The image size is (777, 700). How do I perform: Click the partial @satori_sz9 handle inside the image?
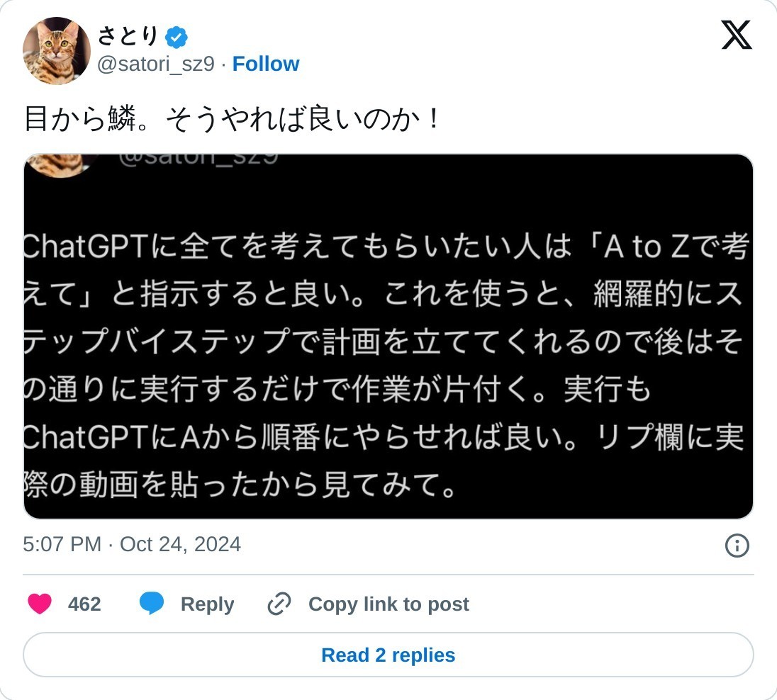click(199, 159)
